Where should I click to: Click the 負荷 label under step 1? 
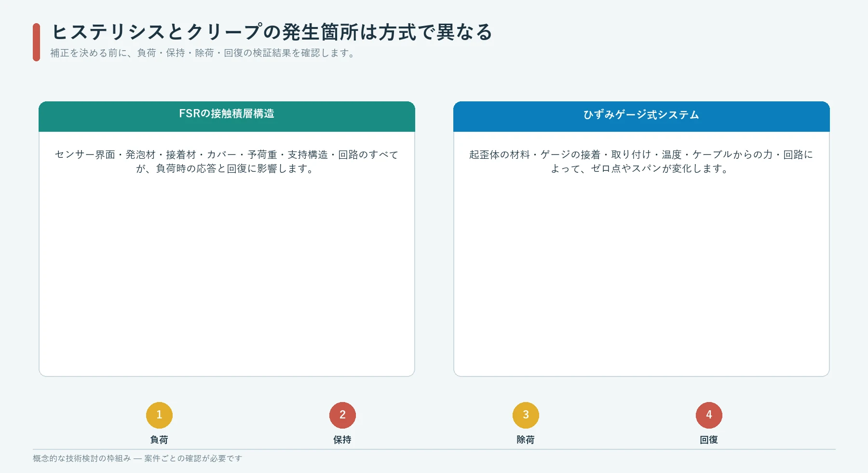(x=159, y=440)
